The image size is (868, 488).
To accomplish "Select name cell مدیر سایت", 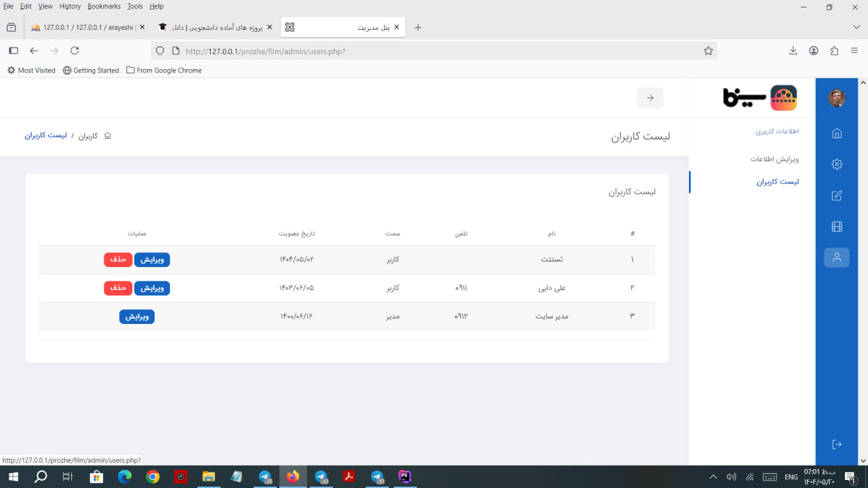I will coord(551,317).
